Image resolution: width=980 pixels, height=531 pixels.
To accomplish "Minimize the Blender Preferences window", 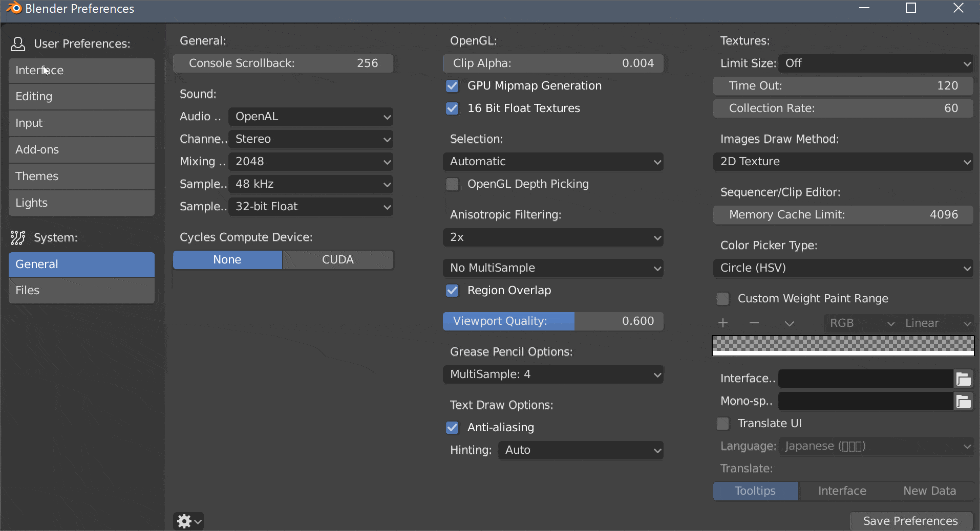I will pyautogui.click(x=864, y=8).
